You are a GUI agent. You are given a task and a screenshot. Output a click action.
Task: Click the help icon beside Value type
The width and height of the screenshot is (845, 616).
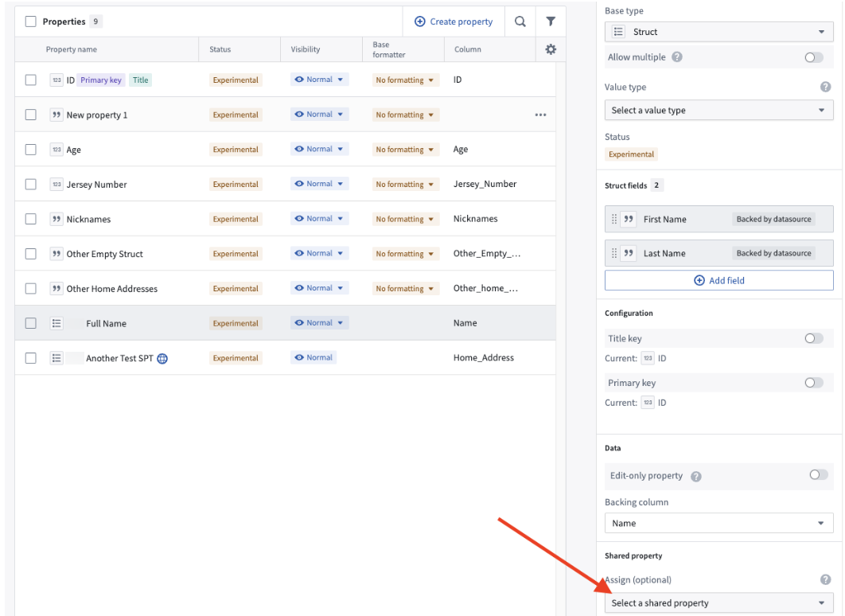click(x=826, y=87)
